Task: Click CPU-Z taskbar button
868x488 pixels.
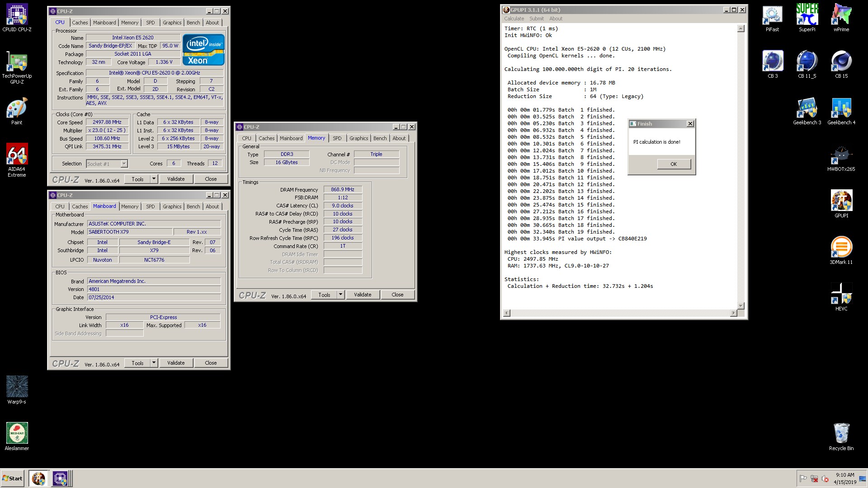Action: coord(60,478)
